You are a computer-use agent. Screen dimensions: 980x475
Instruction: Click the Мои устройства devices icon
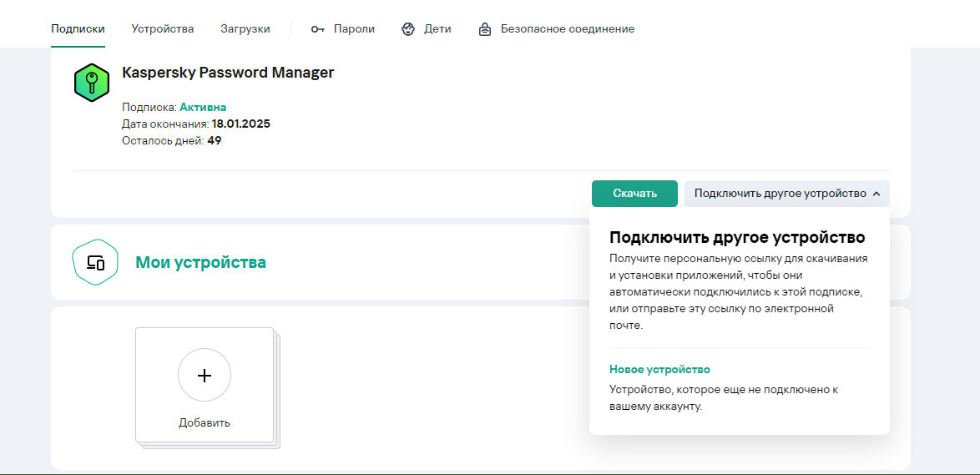click(95, 262)
